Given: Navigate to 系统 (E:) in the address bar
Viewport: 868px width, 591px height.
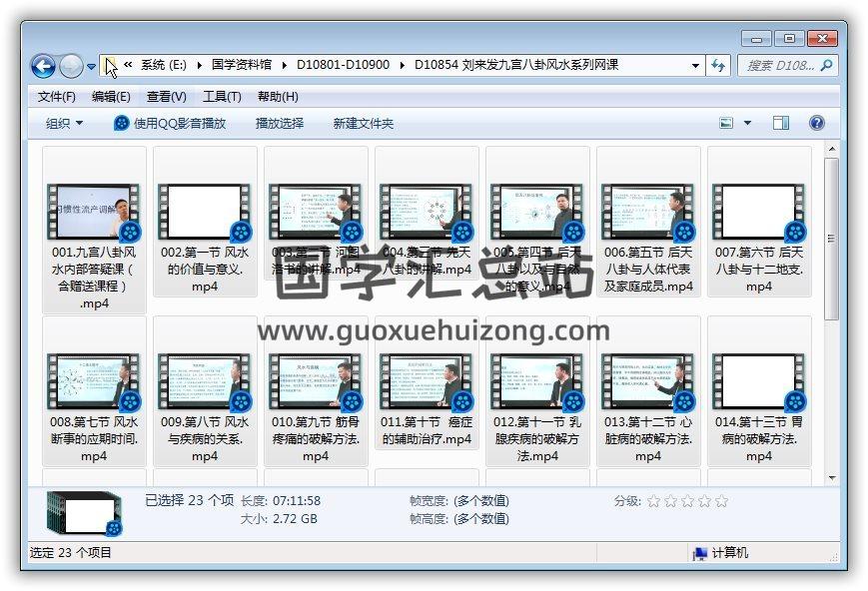Looking at the screenshot, I should 163,65.
